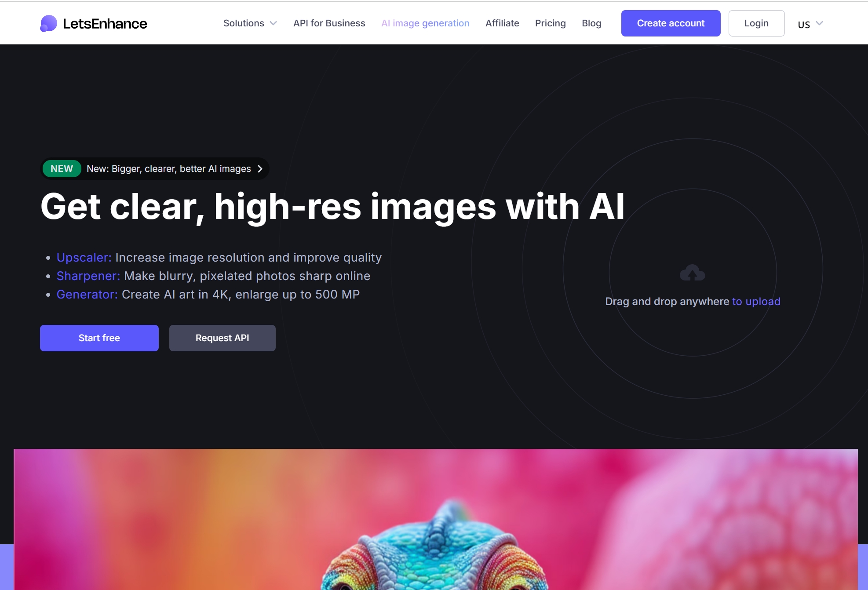The height and width of the screenshot is (590, 868).
Task: Open the Pricing page
Action: click(x=550, y=23)
